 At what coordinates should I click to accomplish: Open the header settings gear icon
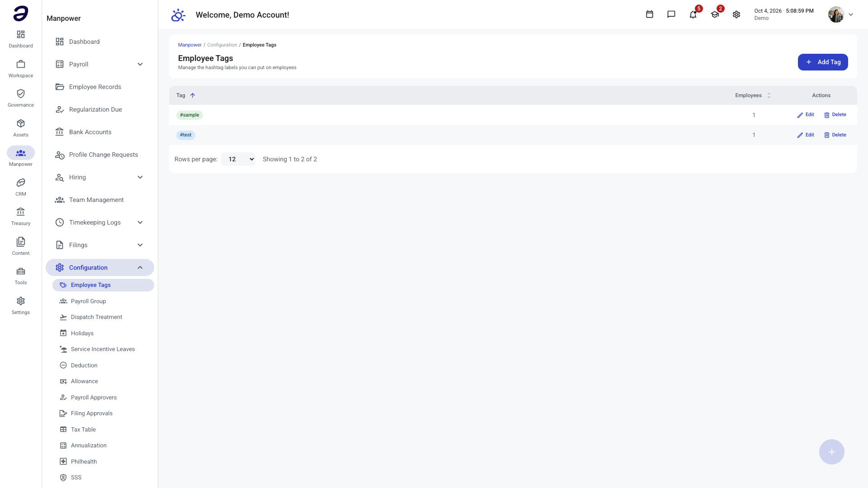tap(736, 14)
